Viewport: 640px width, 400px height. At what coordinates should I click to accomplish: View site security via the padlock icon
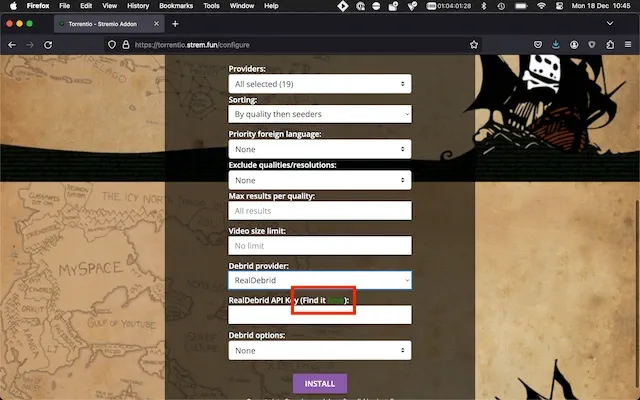pos(126,45)
